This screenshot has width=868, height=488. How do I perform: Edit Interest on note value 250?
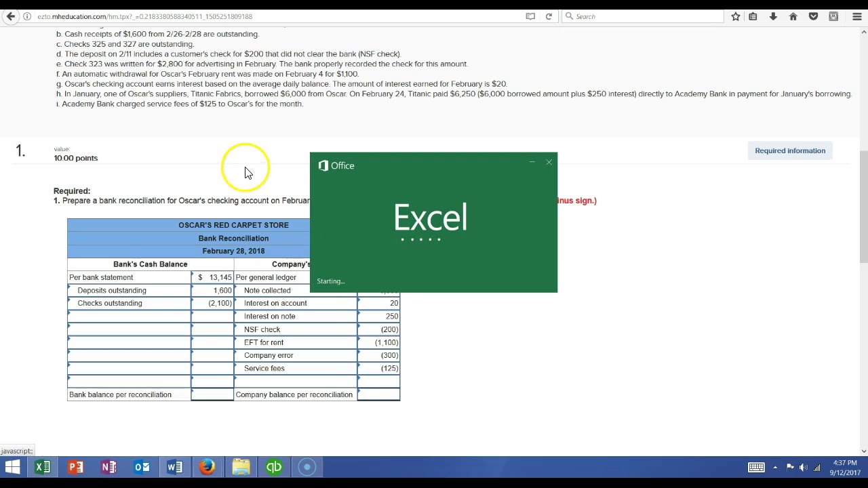point(378,316)
